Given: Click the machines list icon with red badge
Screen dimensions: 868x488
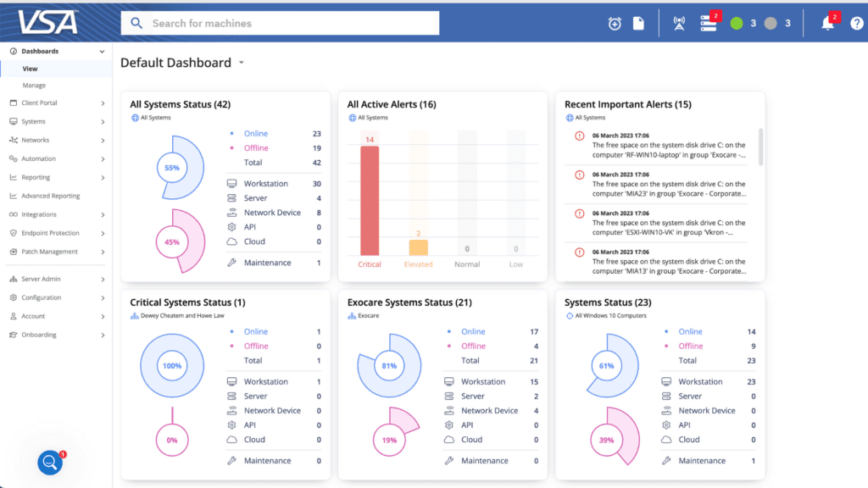Looking at the screenshot, I should [x=709, y=23].
